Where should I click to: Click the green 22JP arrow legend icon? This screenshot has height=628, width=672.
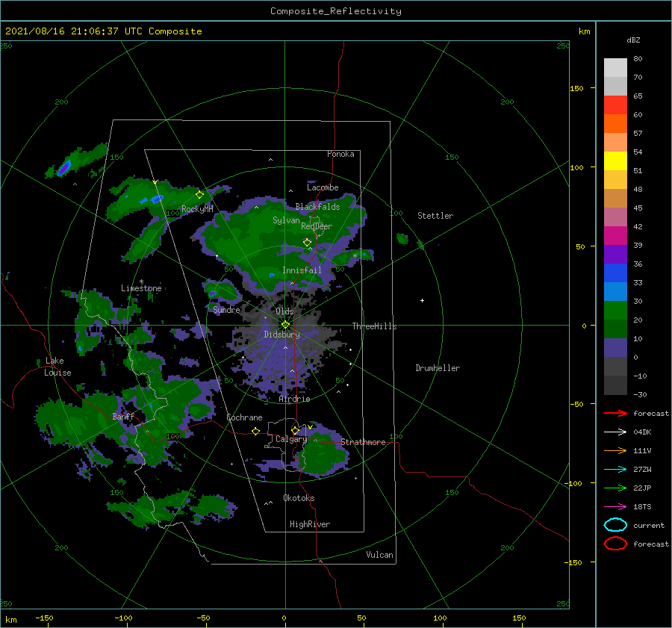point(615,488)
